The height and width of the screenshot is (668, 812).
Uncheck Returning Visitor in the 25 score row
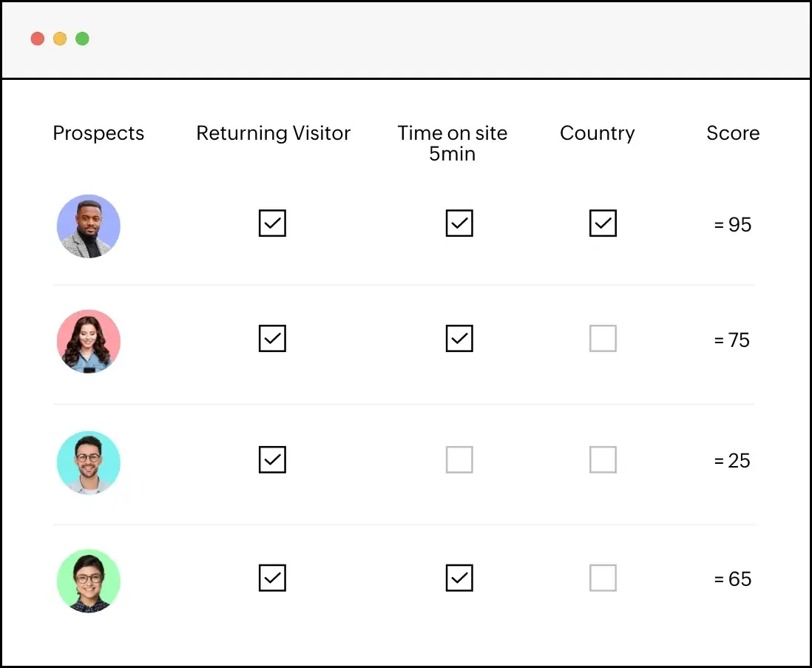(x=272, y=459)
